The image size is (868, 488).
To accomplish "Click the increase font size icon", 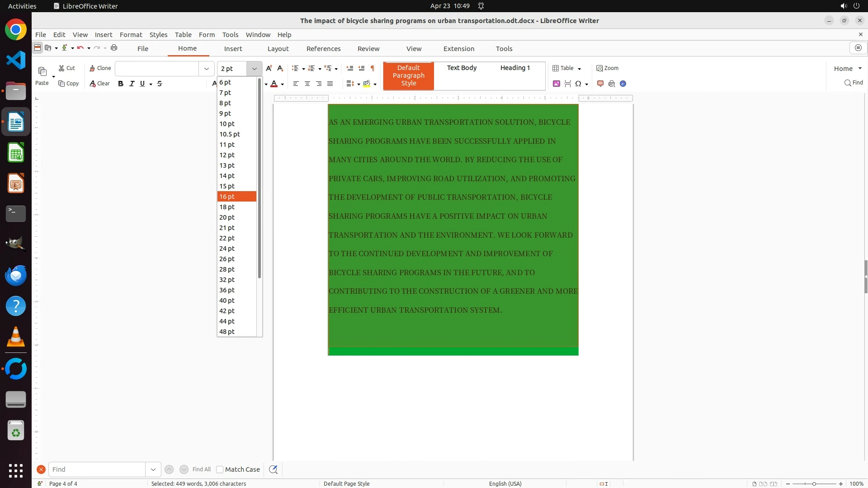I will [269, 68].
